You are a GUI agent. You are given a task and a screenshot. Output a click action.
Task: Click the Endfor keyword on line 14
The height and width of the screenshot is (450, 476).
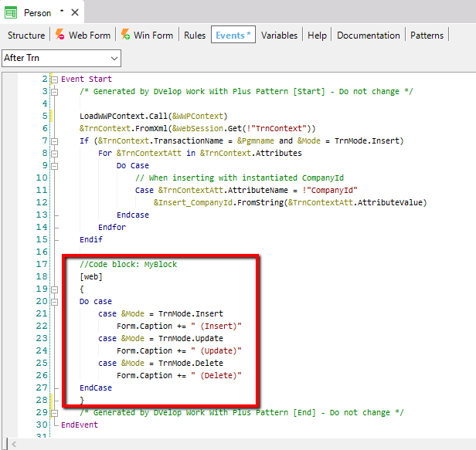point(112,227)
